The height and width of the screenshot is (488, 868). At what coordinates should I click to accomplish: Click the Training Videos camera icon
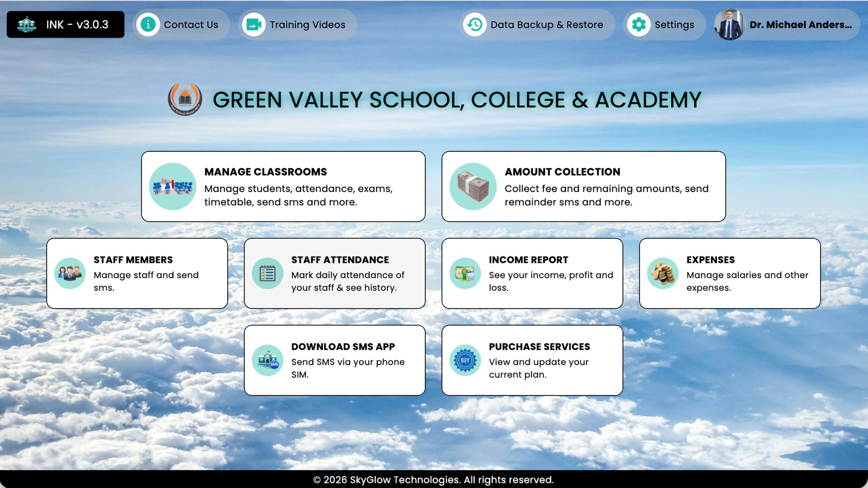(254, 24)
